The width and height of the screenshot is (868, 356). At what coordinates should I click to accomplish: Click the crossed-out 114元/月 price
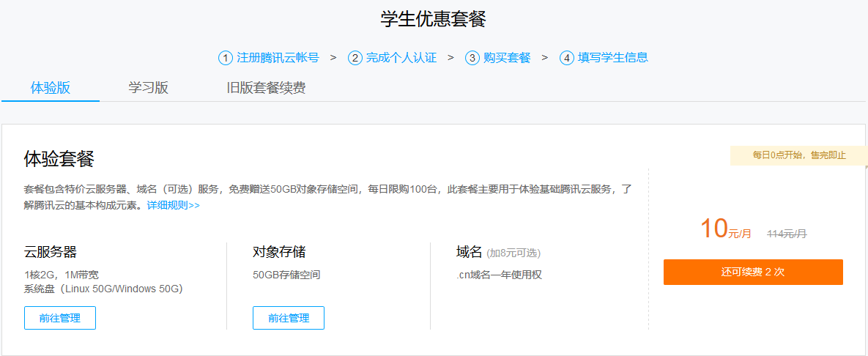click(x=787, y=234)
